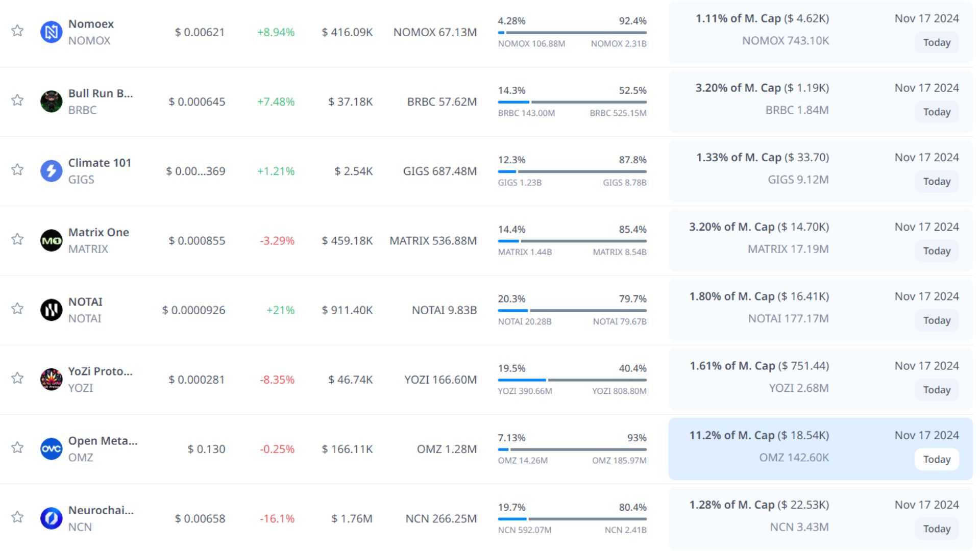Click Today button in Nomoex row
The width and height of the screenshot is (980, 551).
tap(936, 42)
